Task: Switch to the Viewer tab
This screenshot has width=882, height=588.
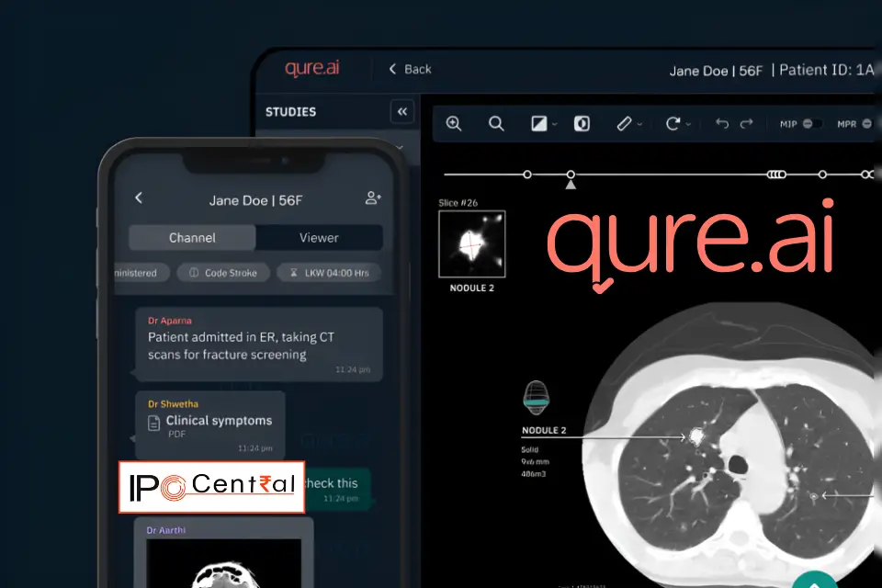Action: click(x=319, y=237)
